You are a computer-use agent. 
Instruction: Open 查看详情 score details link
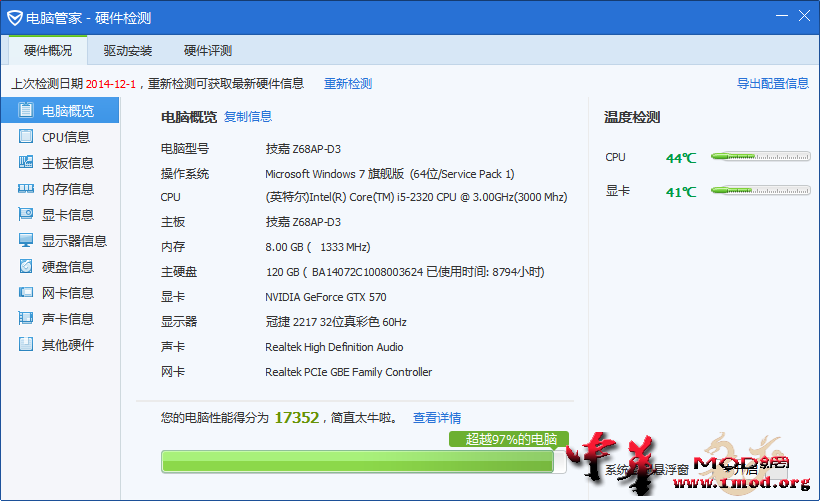point(437,418)
